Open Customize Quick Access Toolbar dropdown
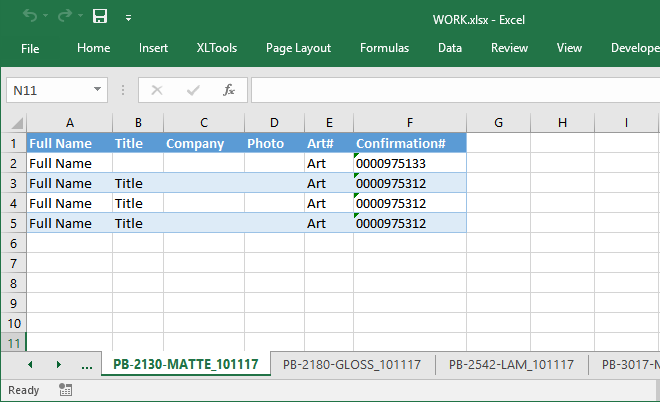Screen dimensions: 660x402 [128, 18]
